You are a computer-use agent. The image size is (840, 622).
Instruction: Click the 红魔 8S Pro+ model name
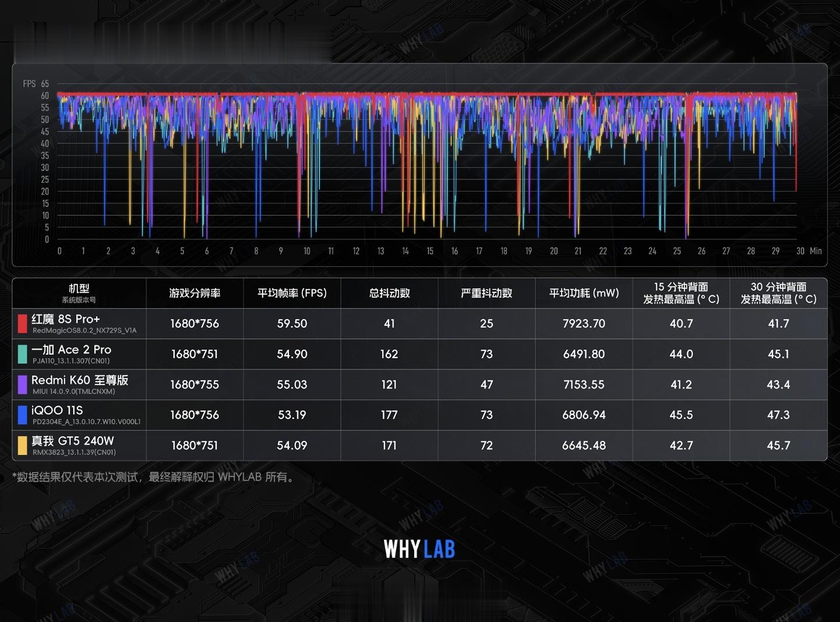click(x=66, y=319)
